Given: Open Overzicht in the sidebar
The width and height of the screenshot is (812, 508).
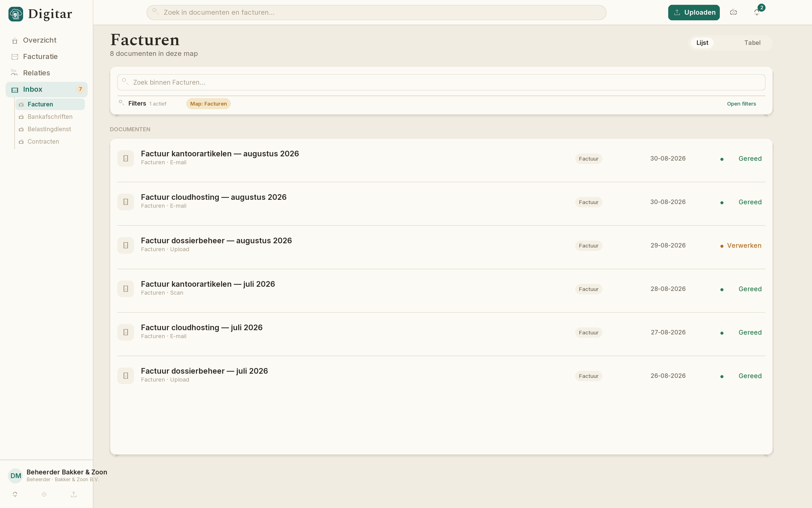Looking at the screenshot, I should (47, 40).
